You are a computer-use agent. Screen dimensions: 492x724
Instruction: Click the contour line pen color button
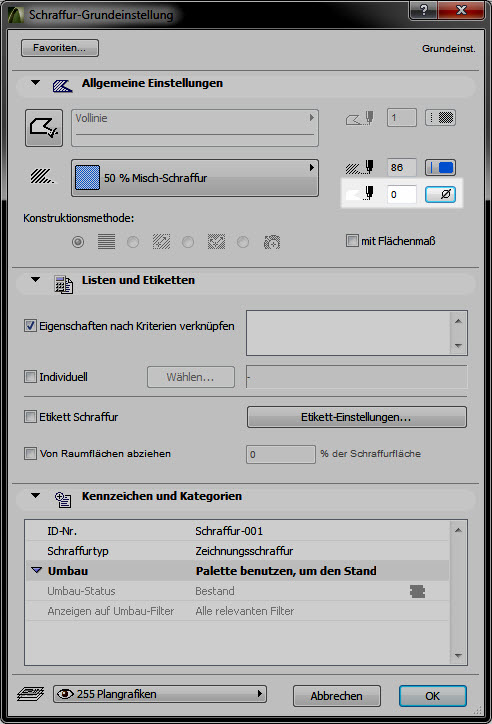(440, 117)
